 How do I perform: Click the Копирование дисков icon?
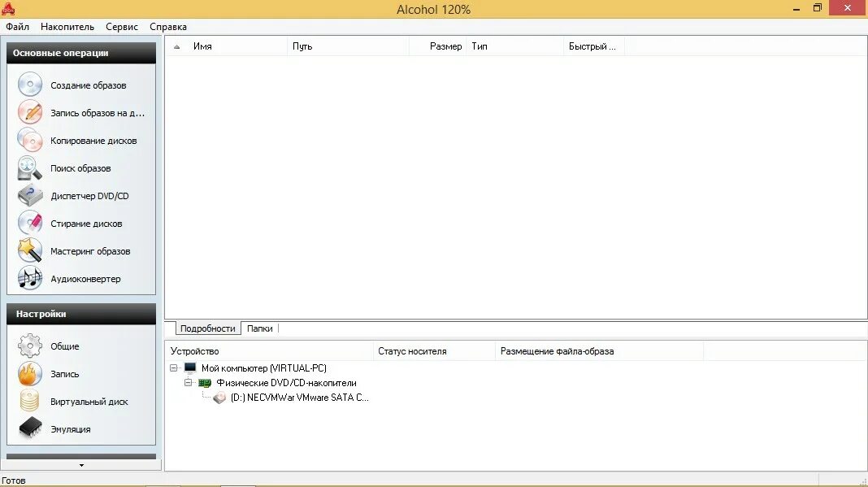coord(30,140)
